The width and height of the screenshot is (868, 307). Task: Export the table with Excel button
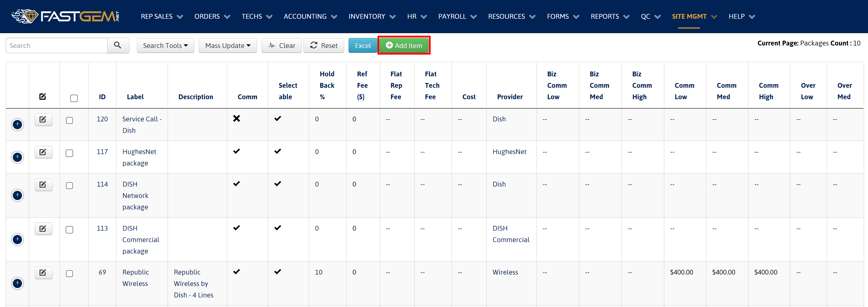(362, 45)
